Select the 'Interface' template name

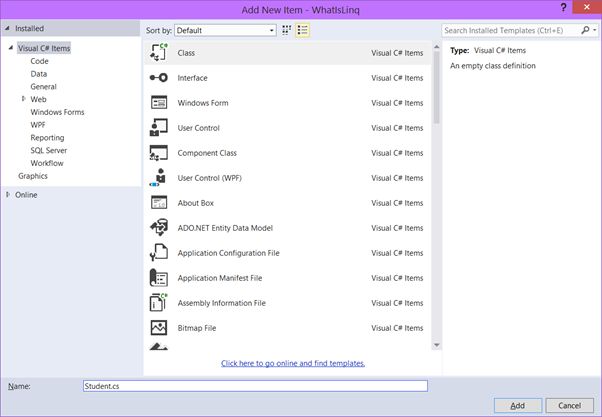coord(192,78)
